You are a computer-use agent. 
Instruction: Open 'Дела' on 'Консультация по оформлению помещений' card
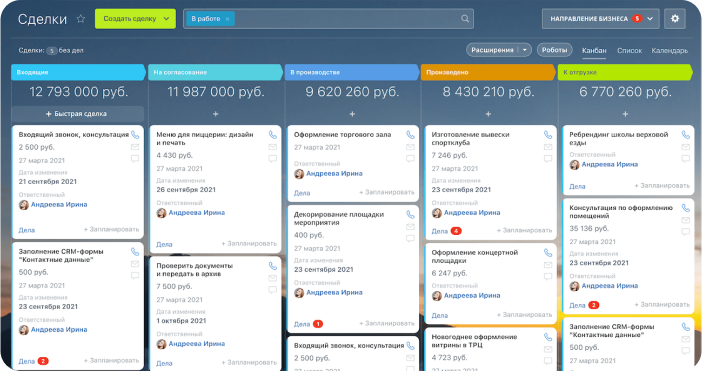tap(577, 305)
